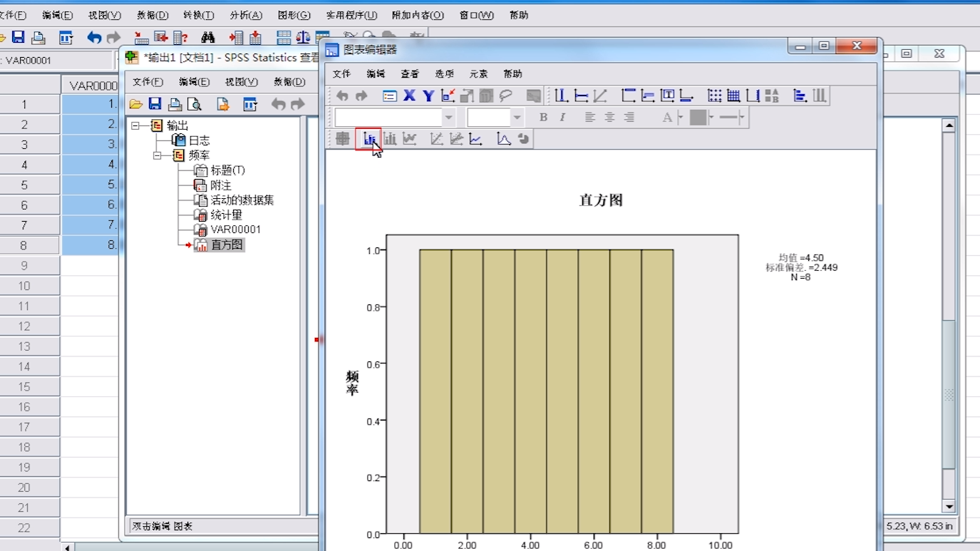Click the open folder icon in output viewer

136,104
